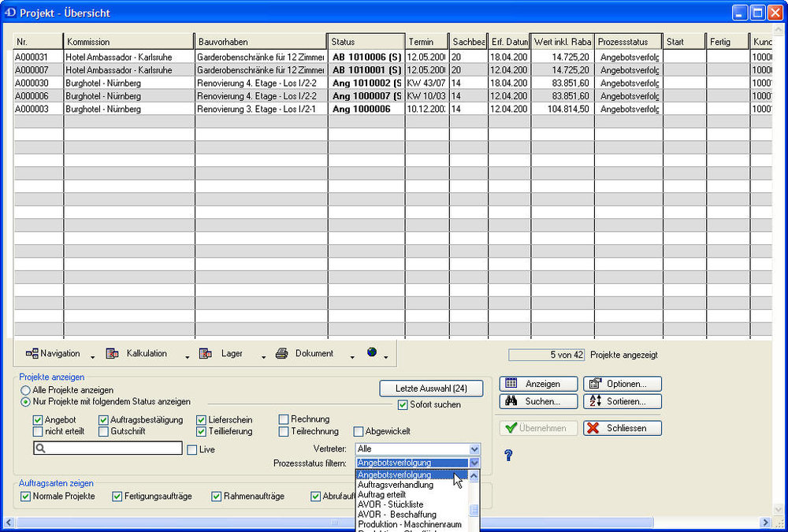Click the globe icon in toolbar

click(x=372, y=352)
